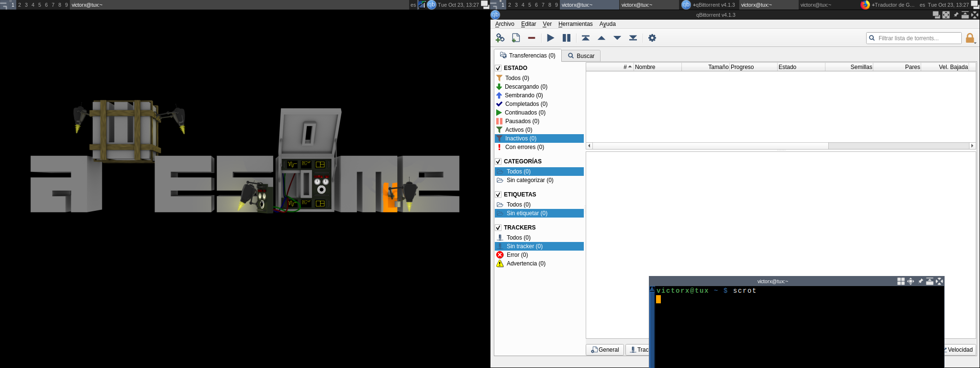Filter trackers by Advertencia (0)

point(539,264)
